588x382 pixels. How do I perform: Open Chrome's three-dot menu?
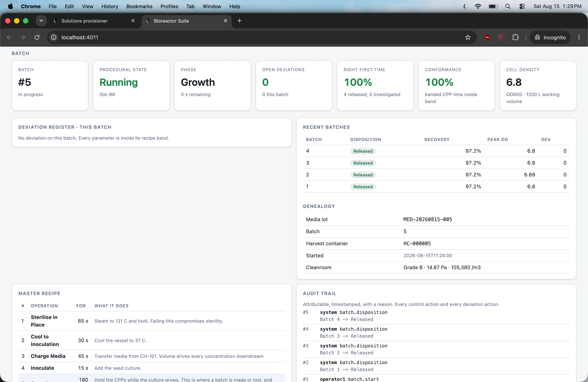pyautogui.click(x=579, y=37)
